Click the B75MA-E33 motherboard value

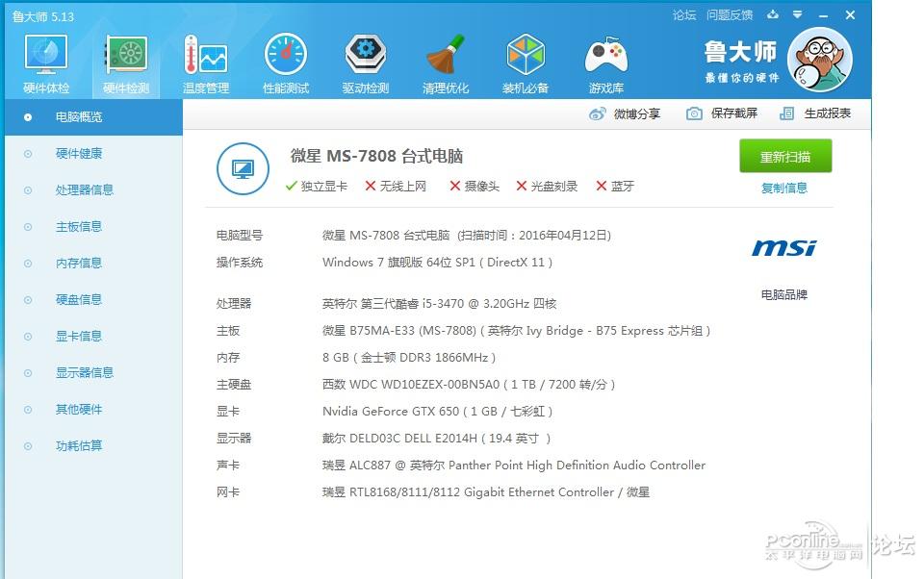pos(516,331)
